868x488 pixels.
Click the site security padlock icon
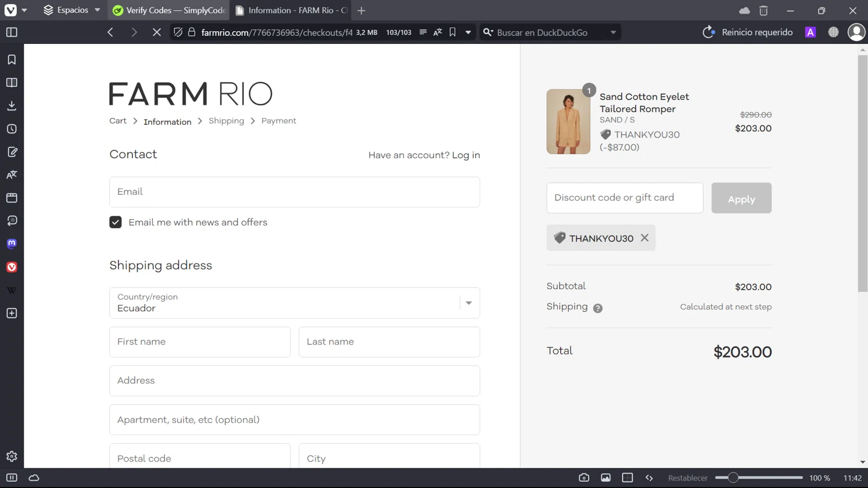192,32
